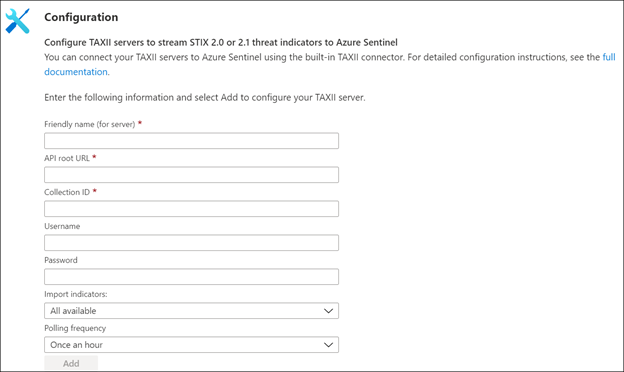Focus the Friendly name (for server) field
Viewport: 624px width, 372px height.
191,141
